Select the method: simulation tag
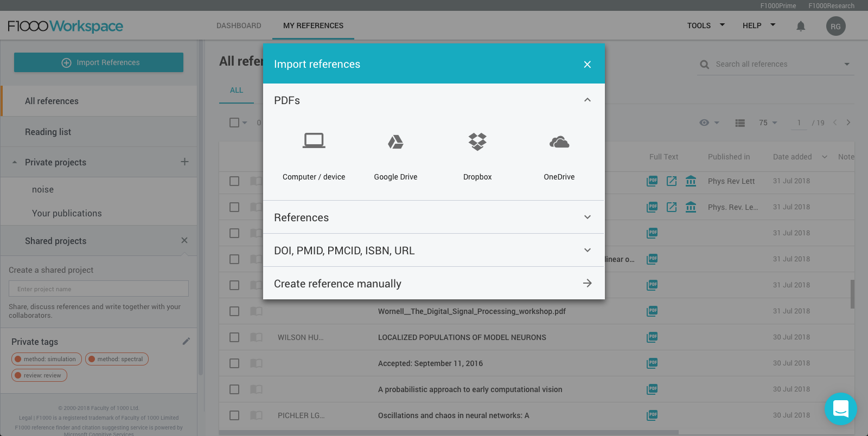 coord(47,359)
